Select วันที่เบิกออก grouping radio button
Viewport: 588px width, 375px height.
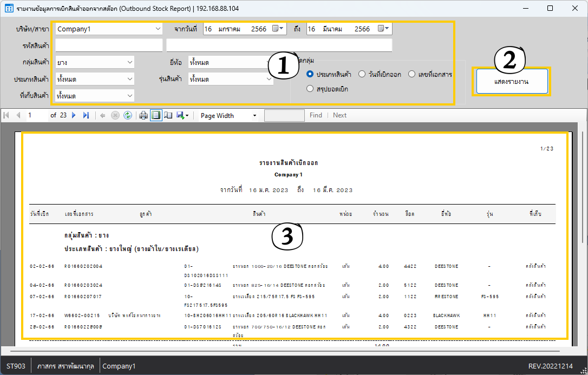(362, 74)
